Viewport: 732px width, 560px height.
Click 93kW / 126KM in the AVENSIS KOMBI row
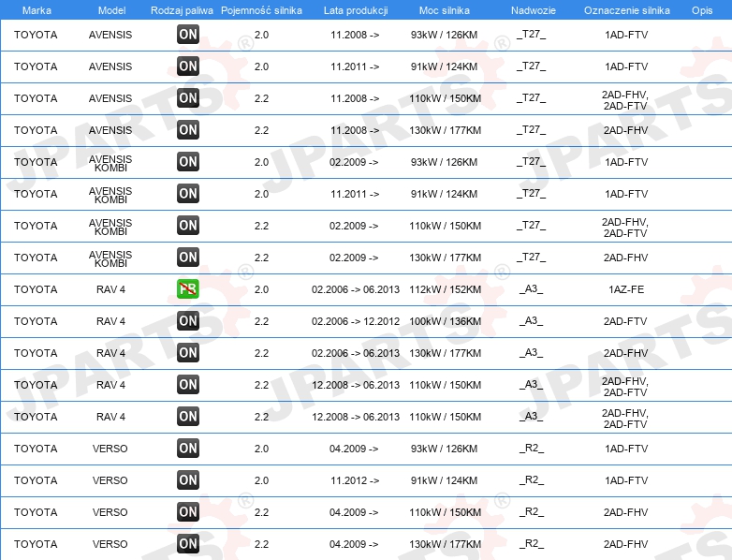[444, 162]
